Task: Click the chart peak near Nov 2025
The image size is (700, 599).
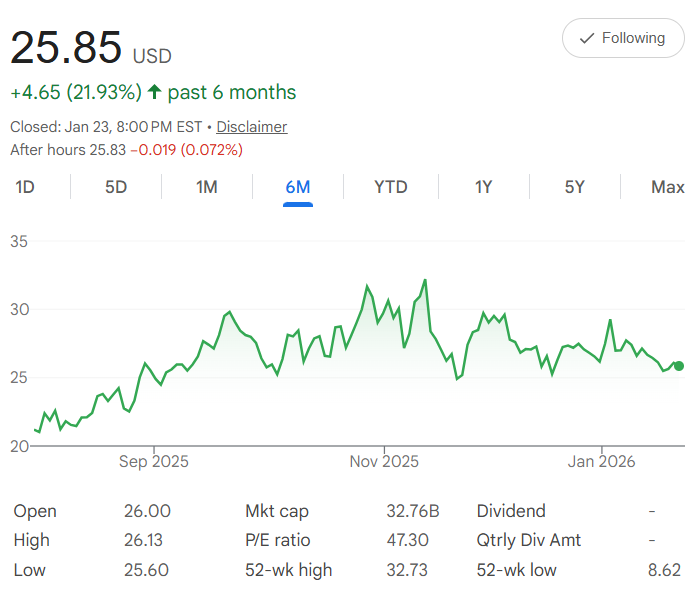Action: tap(425, 280)
